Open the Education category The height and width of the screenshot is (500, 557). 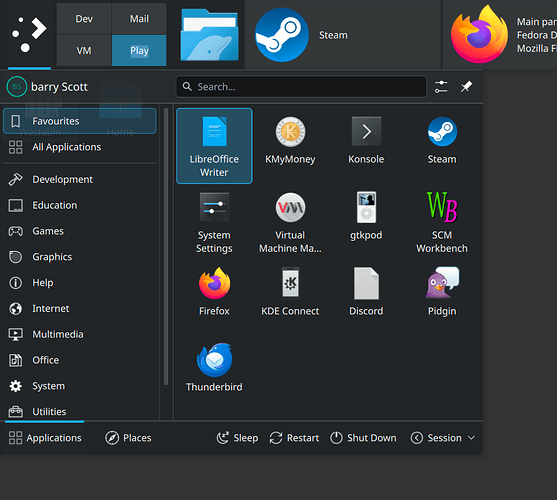(x=80, y=205)
